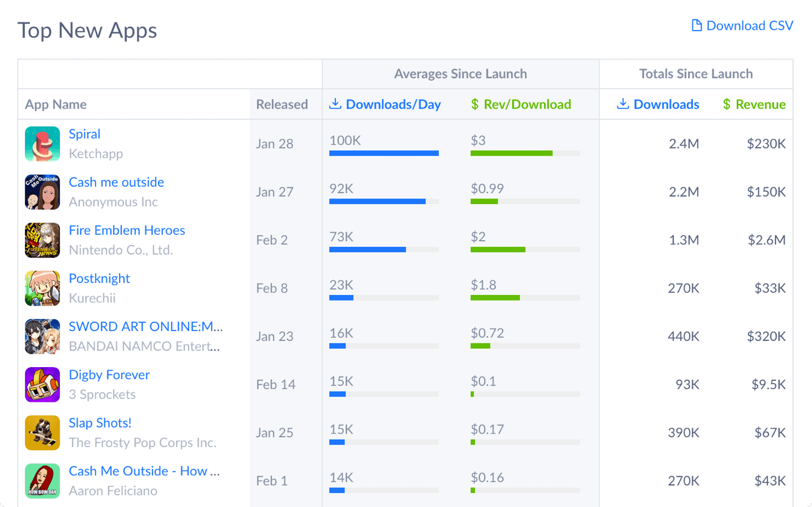Open the Slap Shots! app icon
Viewport: 812px width, 507px height.
42,432
